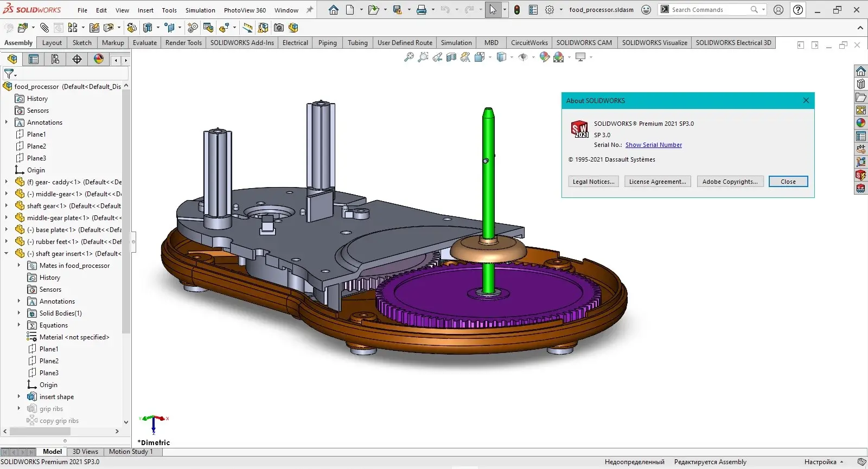This screenshot has height=469, width=868.
Task: Click the smiley feedback icon
Action: (x=646, y=10)
